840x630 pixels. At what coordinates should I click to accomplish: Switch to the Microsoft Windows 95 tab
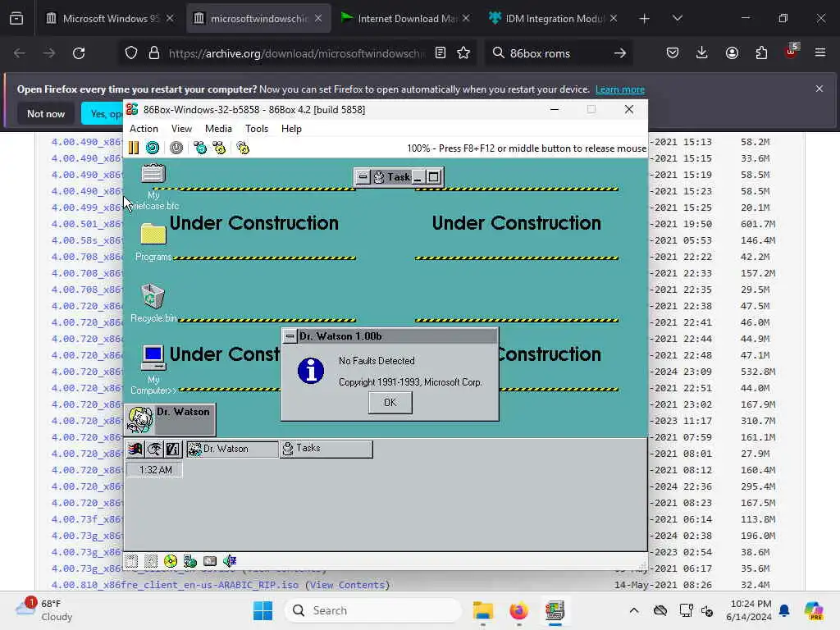(109, 18)
